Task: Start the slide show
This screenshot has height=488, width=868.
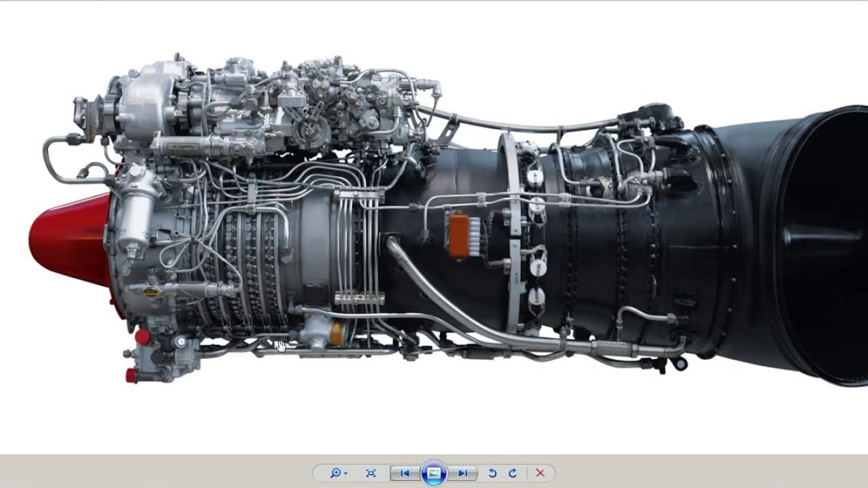Action: (x=434, y=473)
